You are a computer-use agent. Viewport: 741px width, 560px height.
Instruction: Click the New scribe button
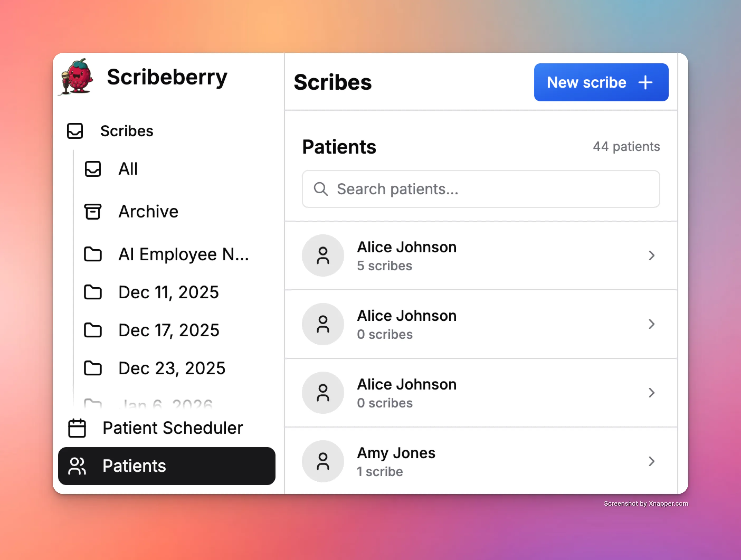click(x=601, y=82)
